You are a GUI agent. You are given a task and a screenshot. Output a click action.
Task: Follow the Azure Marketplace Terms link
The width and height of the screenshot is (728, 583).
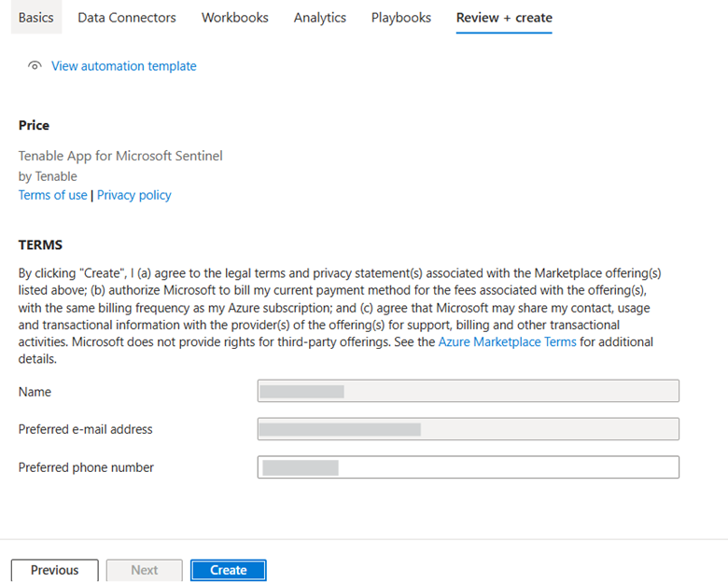(x=508, y=342)
